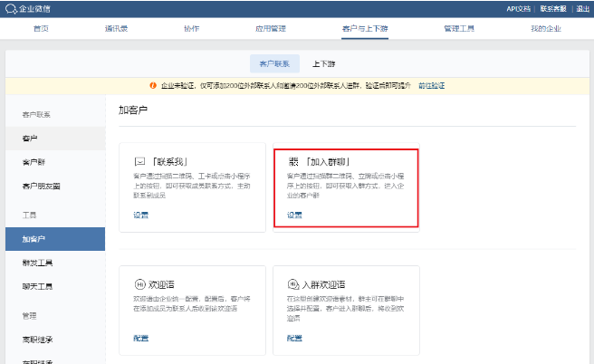Click the 联系我 card icon
594x364 pixels.
[x=139, y=160]
